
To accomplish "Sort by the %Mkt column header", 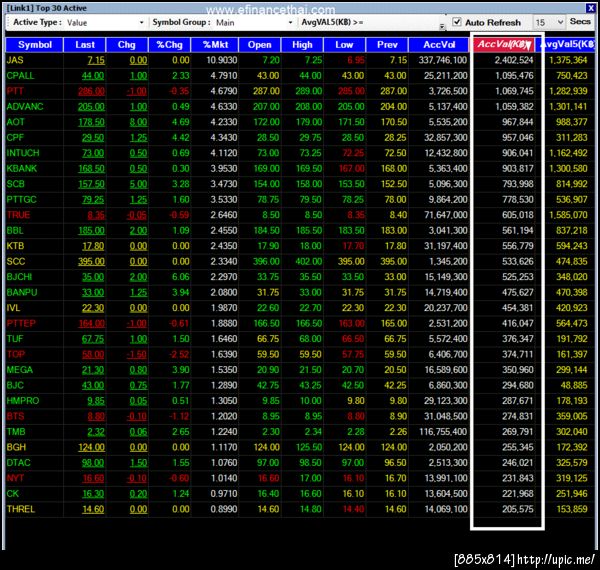I will [215, 45].
